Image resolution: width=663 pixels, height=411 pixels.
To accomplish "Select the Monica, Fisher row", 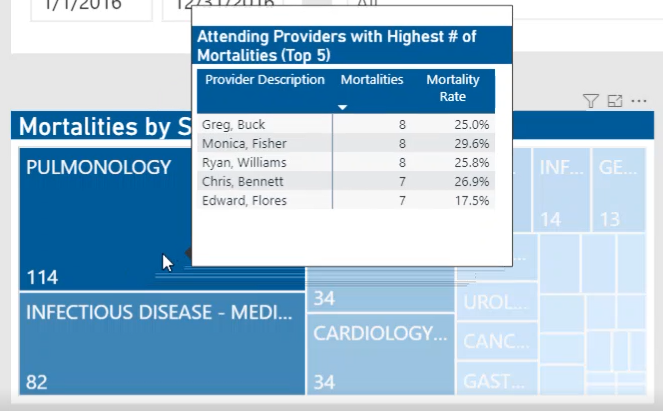I will (345, 143).
